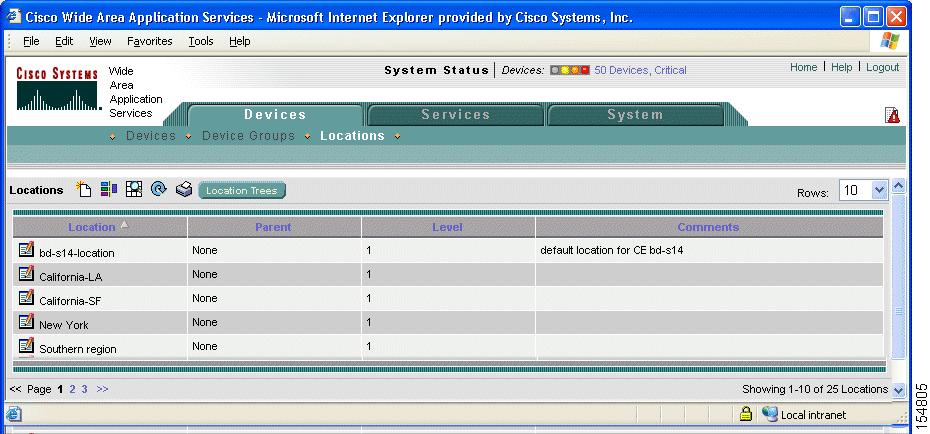This screenshot has height=434, width=930.
Task: Sort by the Location column header
Action: pyautogui.click(x=91, y=227)
